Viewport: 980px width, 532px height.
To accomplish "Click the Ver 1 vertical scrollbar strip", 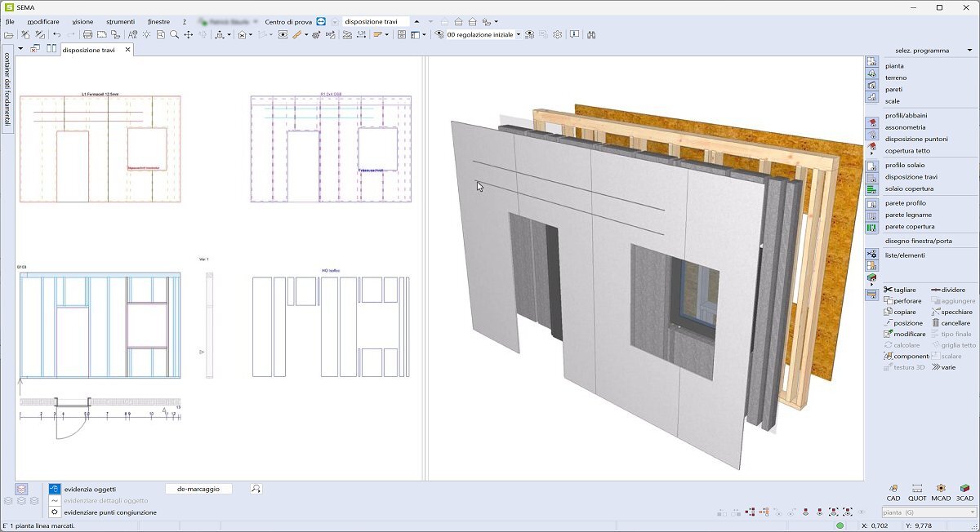I will (208, 326).
